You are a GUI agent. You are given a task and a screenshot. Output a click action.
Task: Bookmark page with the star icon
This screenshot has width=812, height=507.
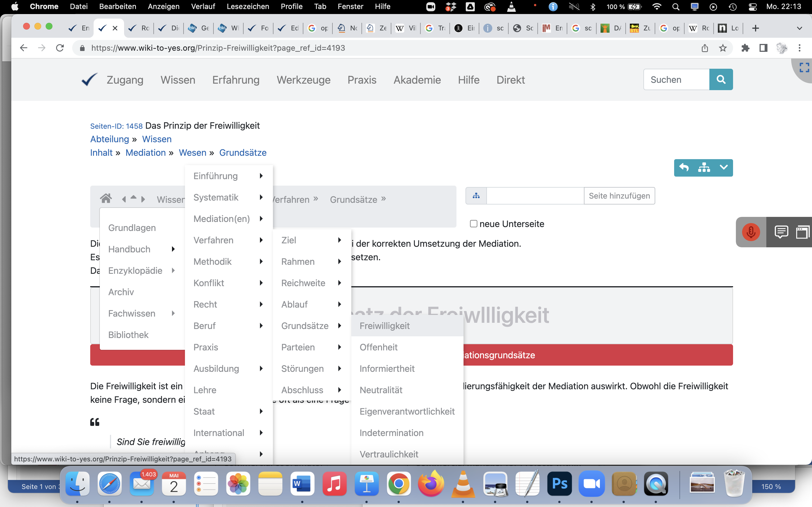[x=723, y=48]
